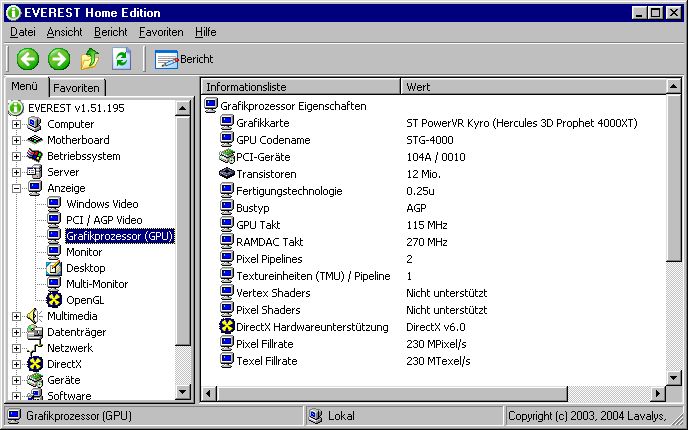This screenshot has height=430, width=688.
Task: Click the Betriebssystem Windows flag icon
Action: [x=35, y=156]
